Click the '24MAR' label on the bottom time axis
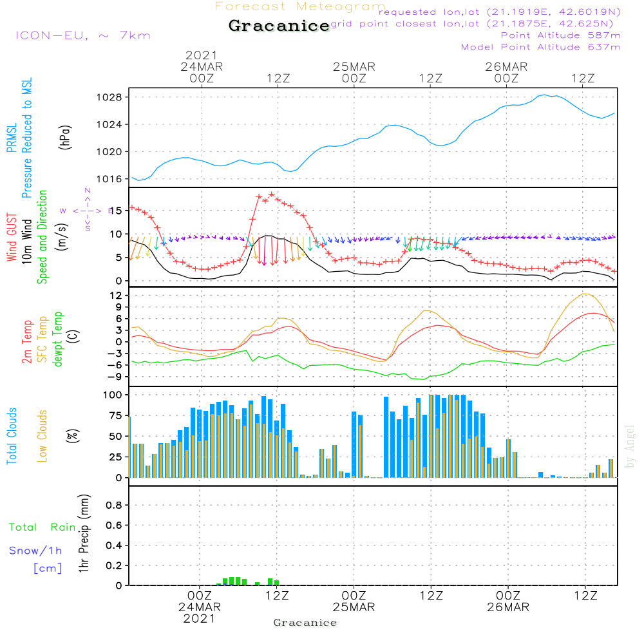Image resolution: width=644 pixels, height=644 pixels. point(200,607)
